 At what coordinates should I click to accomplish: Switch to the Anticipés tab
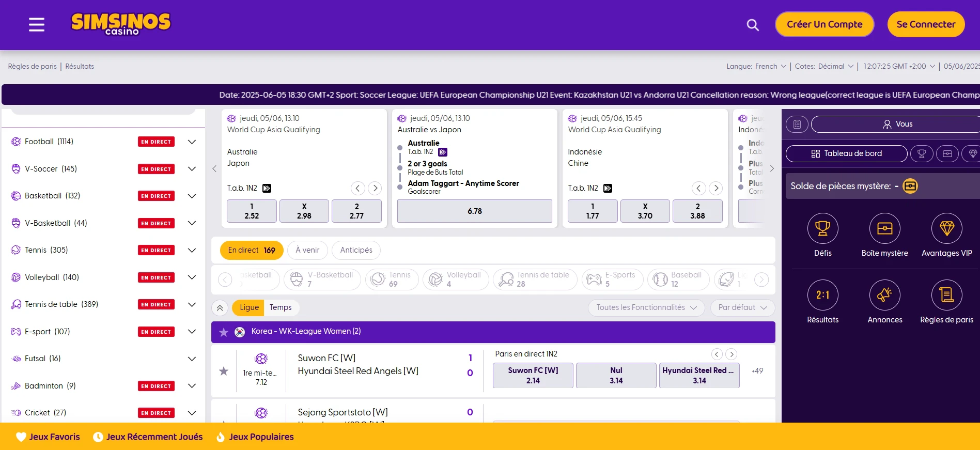(x=356, y=250)
